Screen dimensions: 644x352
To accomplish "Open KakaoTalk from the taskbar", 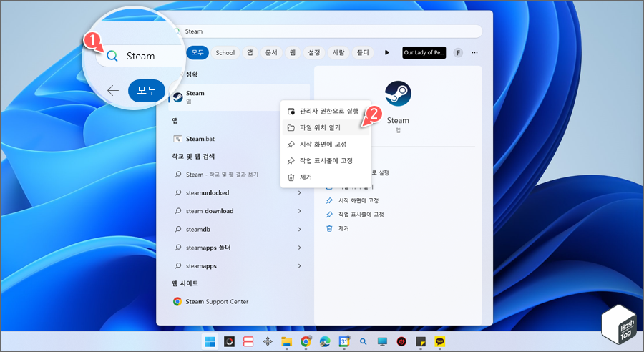I will coord(439,341).
